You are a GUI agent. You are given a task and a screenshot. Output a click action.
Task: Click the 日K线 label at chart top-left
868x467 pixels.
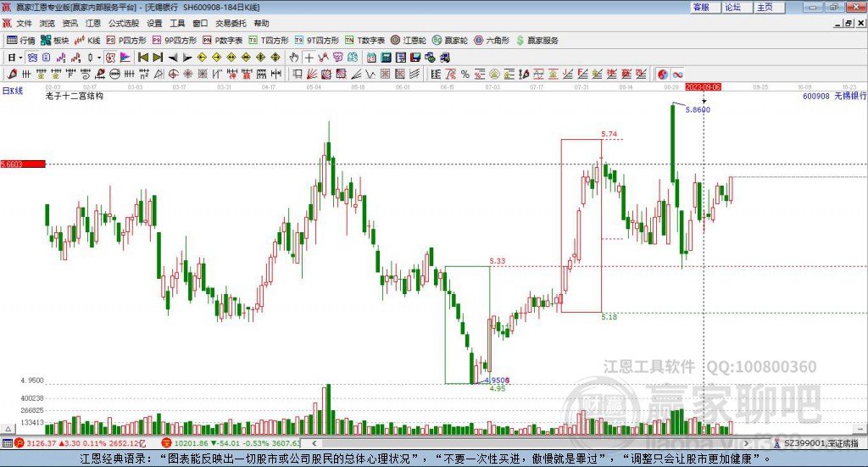[12, 91]
